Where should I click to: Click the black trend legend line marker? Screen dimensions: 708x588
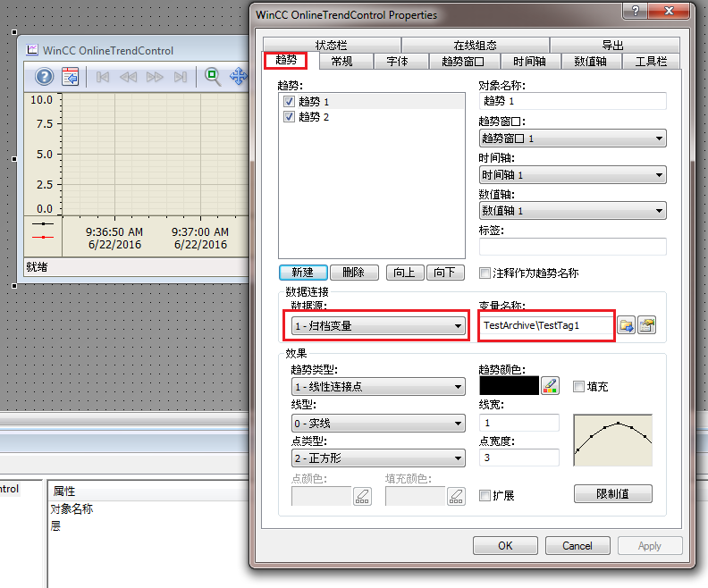click(x=43, y=223)
